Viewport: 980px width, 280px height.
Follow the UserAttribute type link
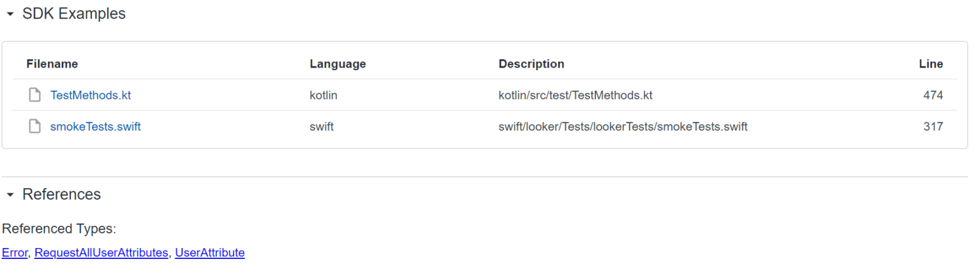tap(210, 253)
